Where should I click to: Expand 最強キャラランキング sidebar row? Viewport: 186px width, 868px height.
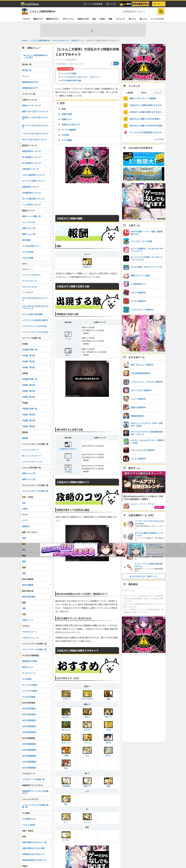point(37,105)
